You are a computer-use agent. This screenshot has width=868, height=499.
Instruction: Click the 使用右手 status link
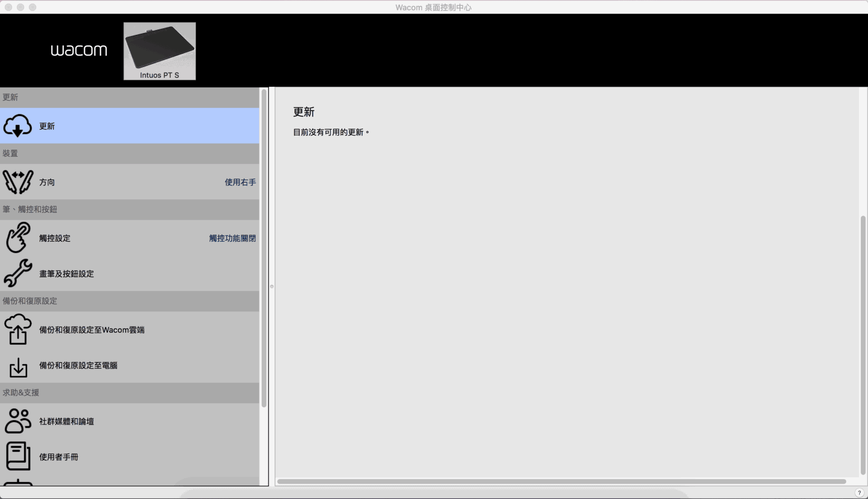point(240,182)
